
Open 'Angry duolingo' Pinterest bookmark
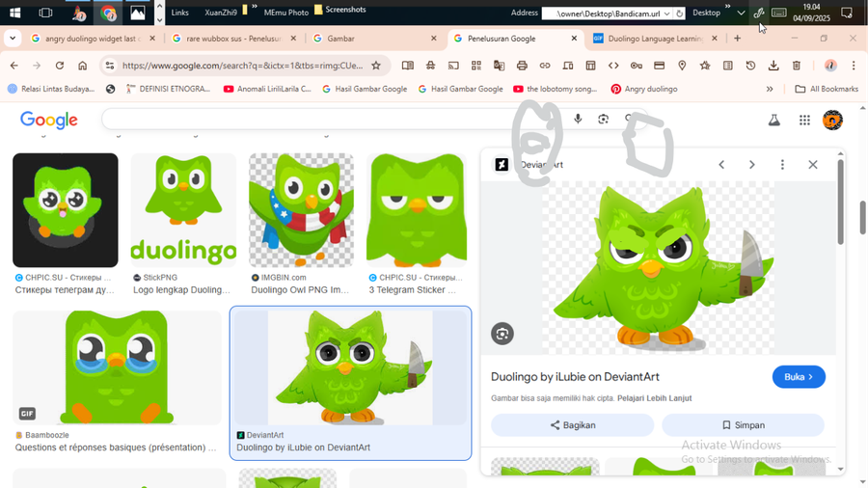(x=644, y=89)
